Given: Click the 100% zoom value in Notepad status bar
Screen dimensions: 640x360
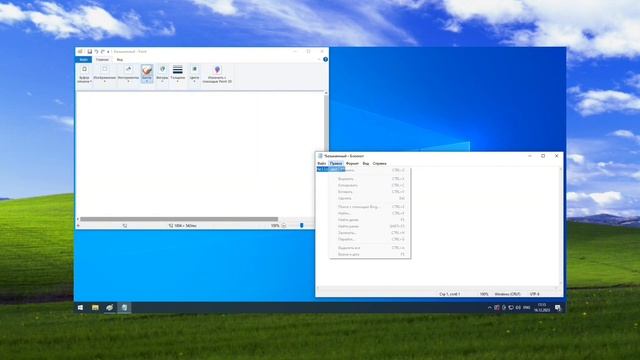Looking at the screenshot, I should [x=484, y=294].
